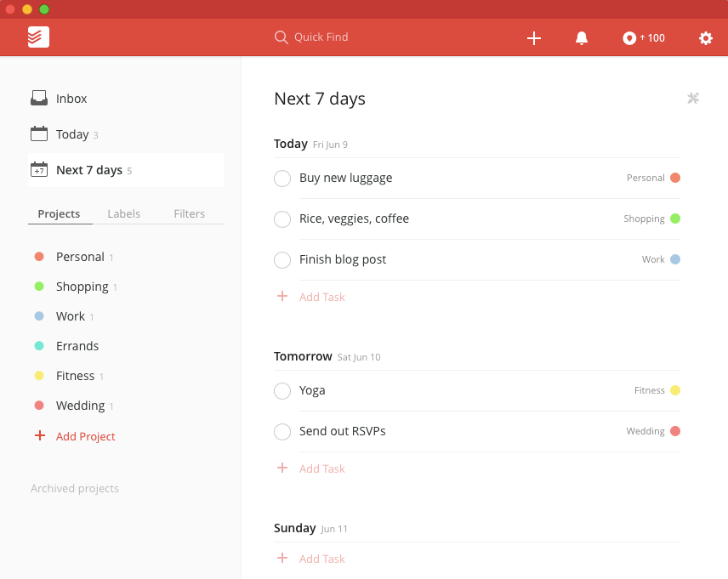The image size is (728, 579).
Task: Click the yellow Fitness project color dot
Action: 39,376
